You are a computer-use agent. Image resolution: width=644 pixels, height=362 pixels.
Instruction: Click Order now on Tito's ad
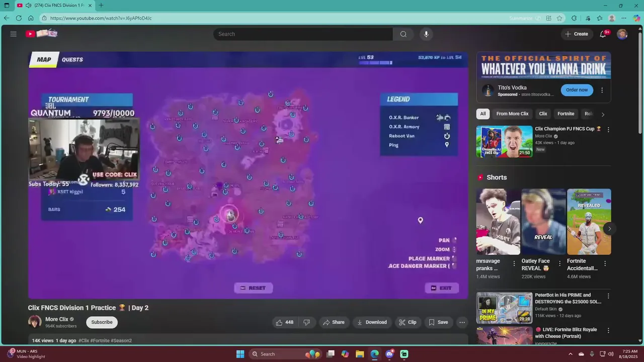[577, 90]
